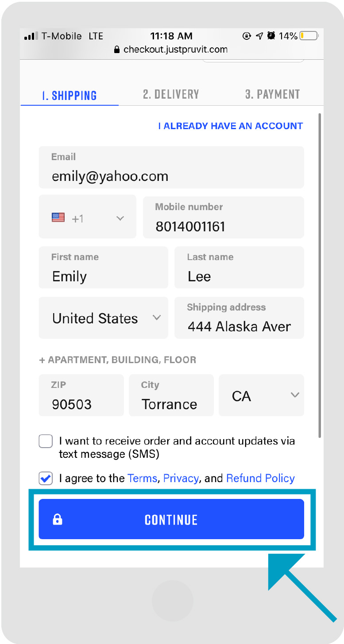344x644 pixels.
Task: Tap the orientation lock status icon
Action: click(x=247, y=36)
